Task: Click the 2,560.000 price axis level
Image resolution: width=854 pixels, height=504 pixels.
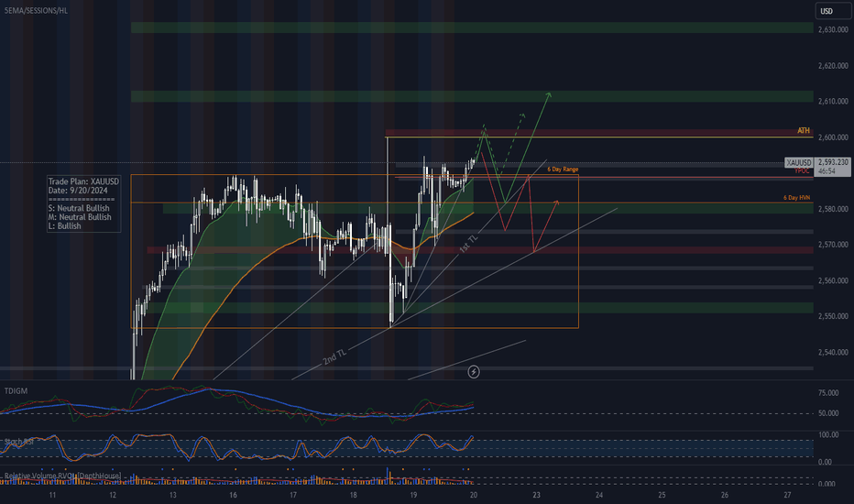Action: 833,280
